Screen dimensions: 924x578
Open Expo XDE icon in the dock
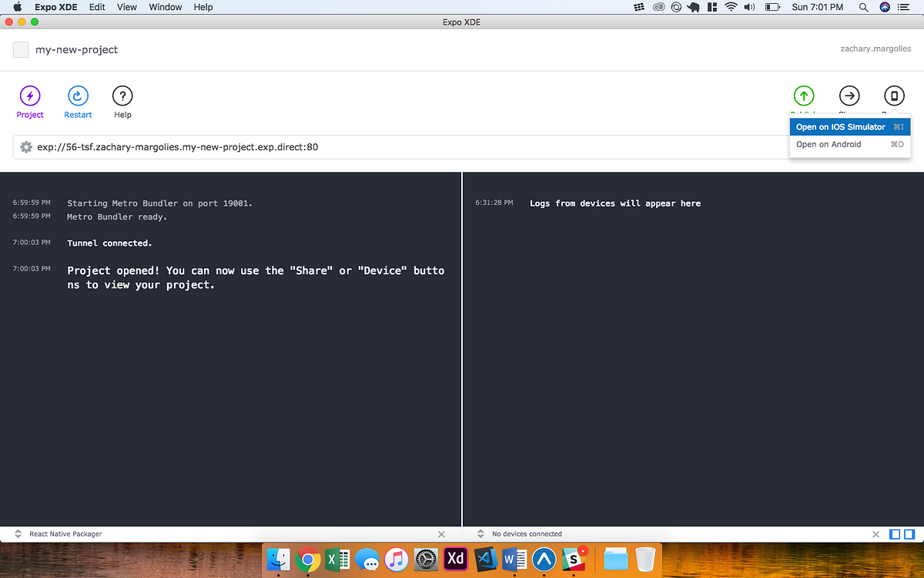point(544,559)
